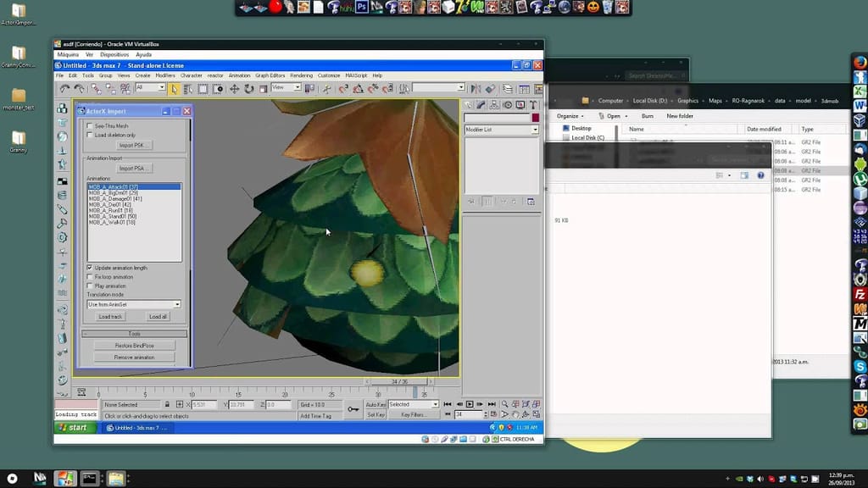Image resolution: width=868 pixels, height=488 pixels.
Task: Open the Character menu
Action: point(191,75)
